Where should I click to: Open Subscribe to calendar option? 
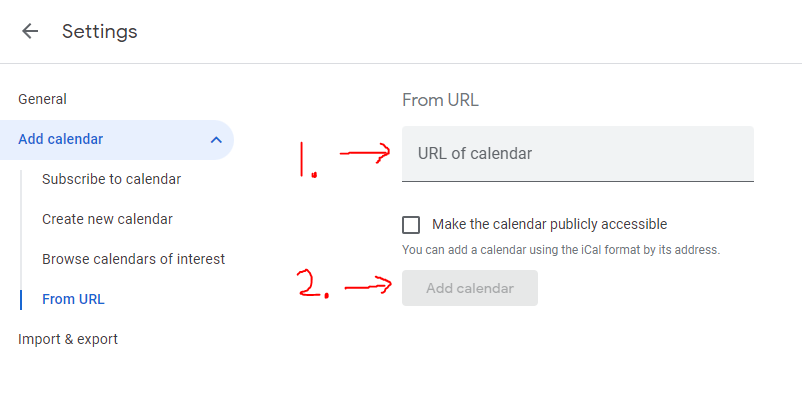point(112,179)
